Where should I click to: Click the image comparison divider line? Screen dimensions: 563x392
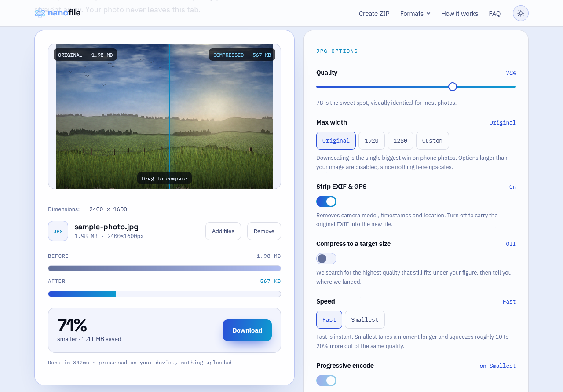coord(170,117)
